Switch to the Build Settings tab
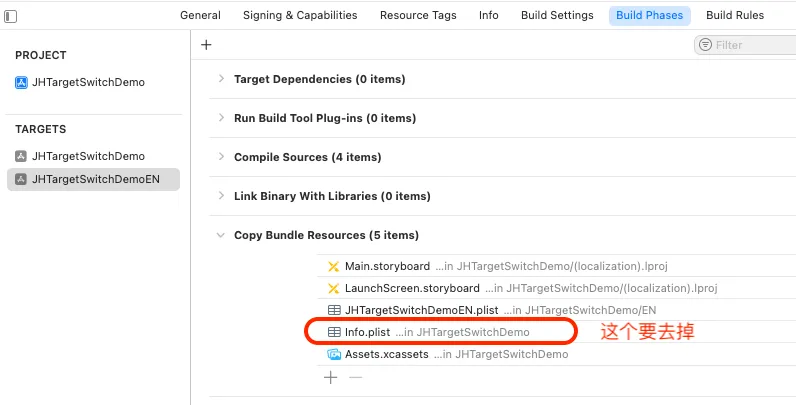This screenshot has height=405, width=796. (x=556, y=16)
